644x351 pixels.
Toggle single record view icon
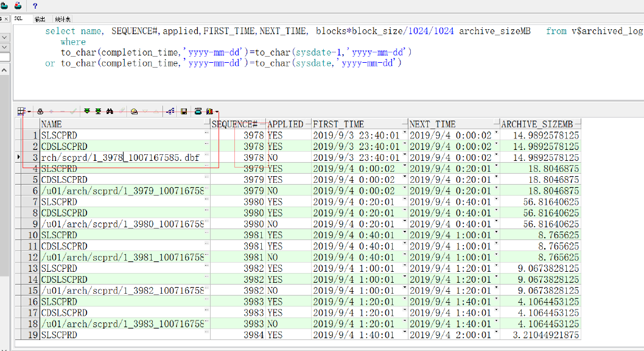point(134,112)
